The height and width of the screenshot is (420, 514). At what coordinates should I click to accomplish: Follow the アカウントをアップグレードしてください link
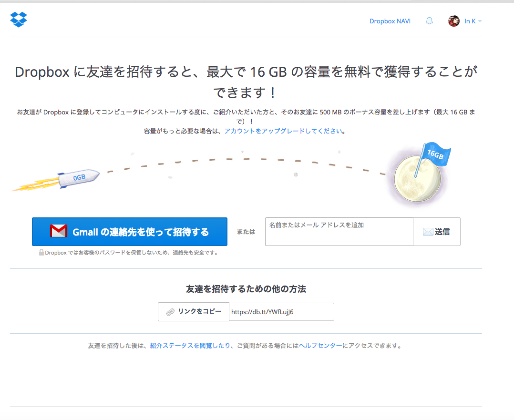283,131
